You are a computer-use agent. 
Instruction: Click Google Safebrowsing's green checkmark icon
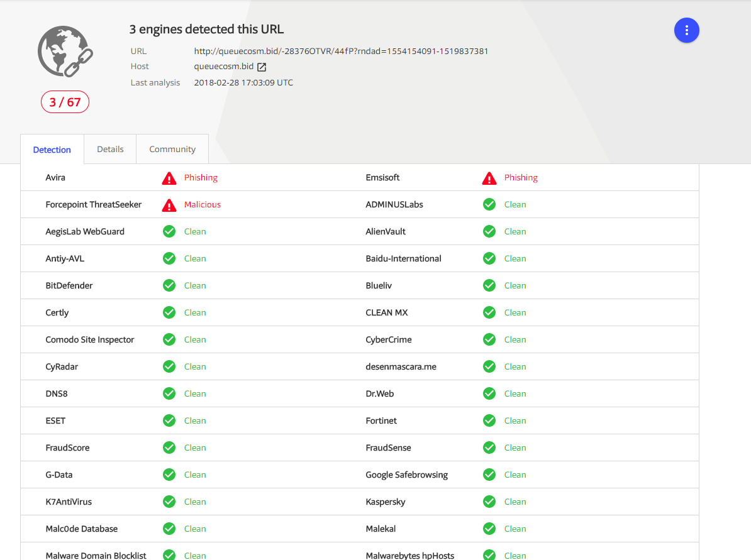tap(489, 475)
